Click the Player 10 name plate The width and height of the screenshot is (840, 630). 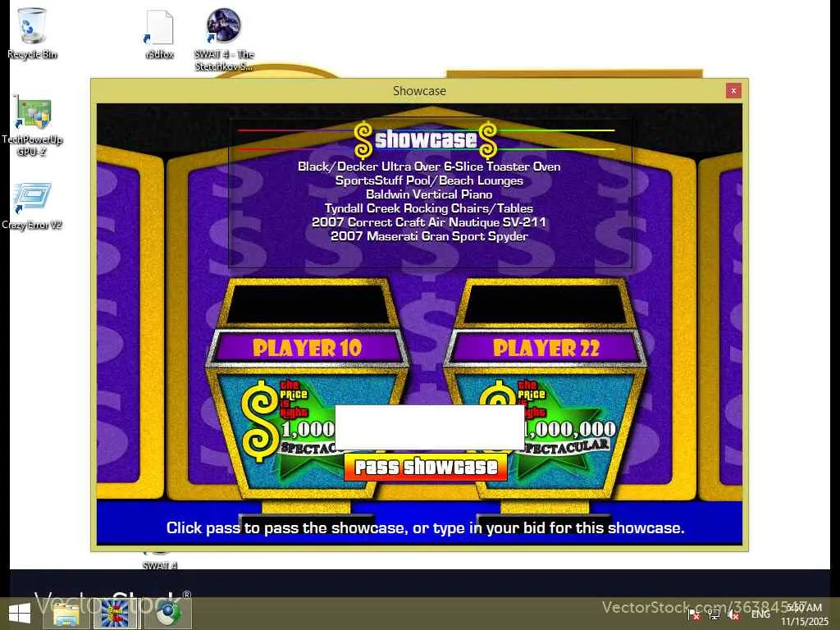click(x=308, y=348)
